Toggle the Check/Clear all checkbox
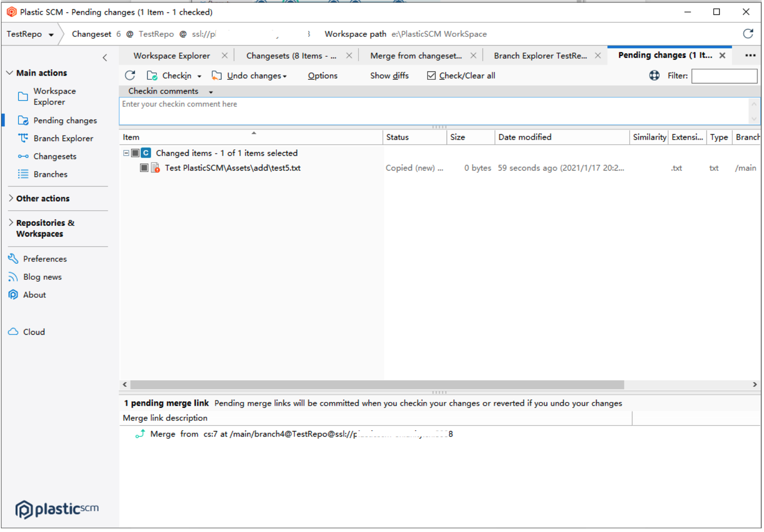 (x=431, y=76)
